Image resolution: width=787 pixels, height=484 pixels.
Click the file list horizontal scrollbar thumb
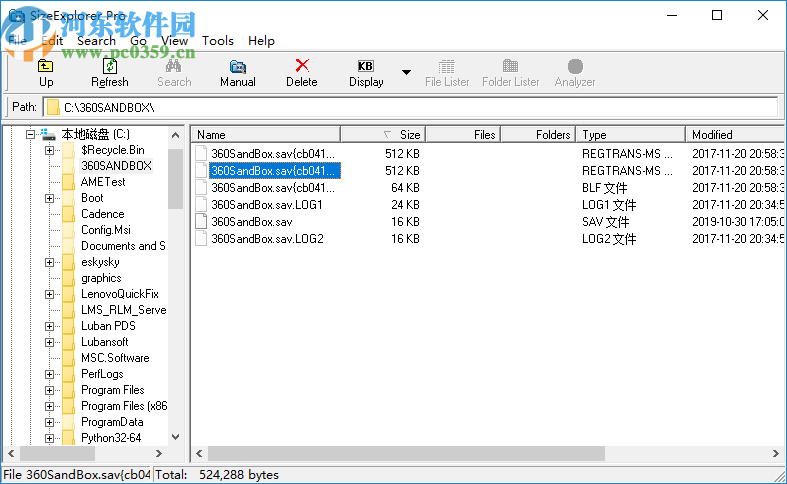coord(406,453)
